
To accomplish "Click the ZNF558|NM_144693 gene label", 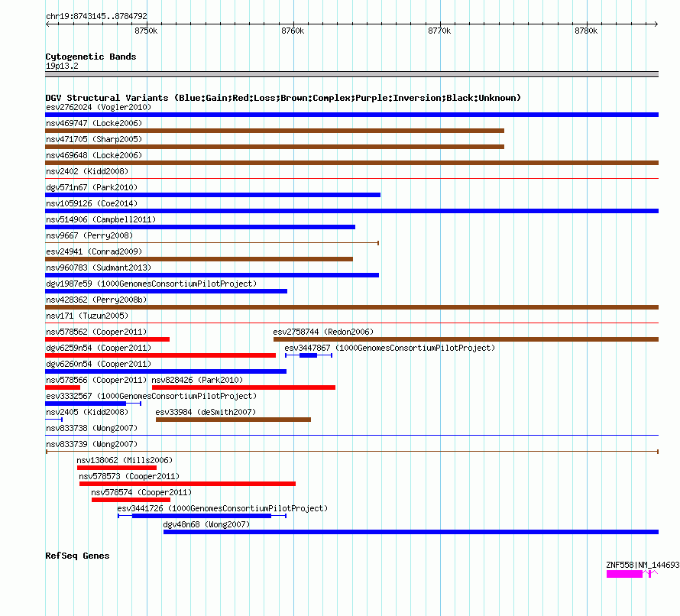I will tap(643, 565).
